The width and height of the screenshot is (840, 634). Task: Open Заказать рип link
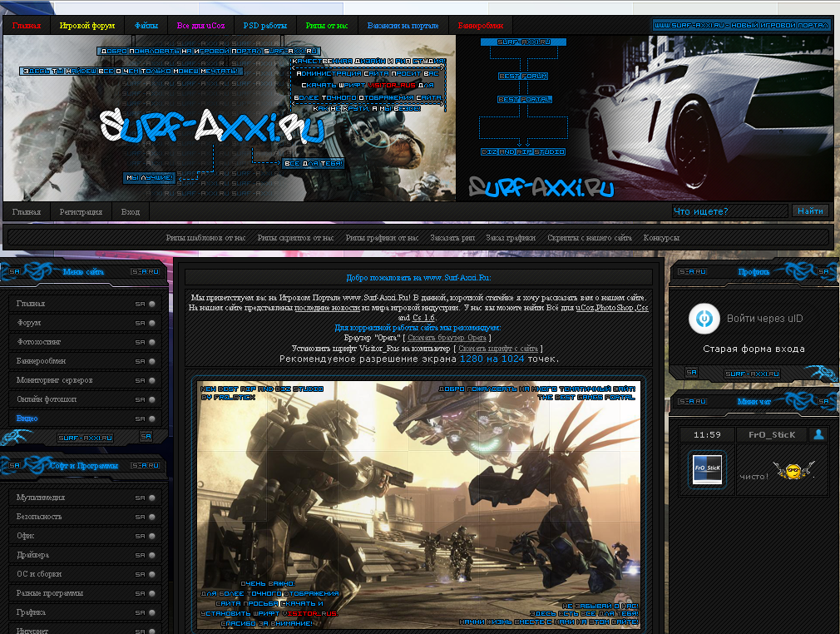coord(452,237)
